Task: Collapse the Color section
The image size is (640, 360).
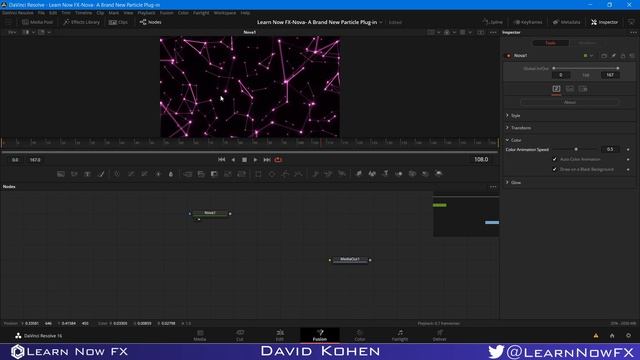Action: [507, 140]
